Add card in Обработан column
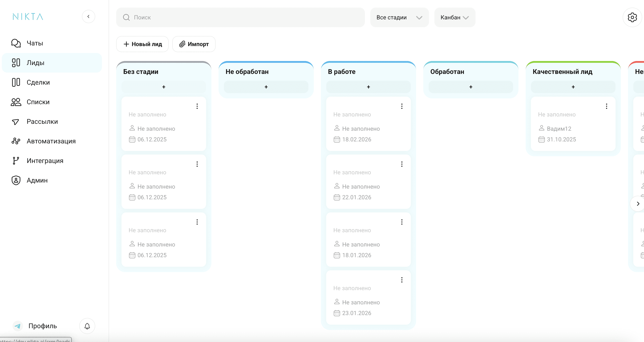 pos(470,87)
